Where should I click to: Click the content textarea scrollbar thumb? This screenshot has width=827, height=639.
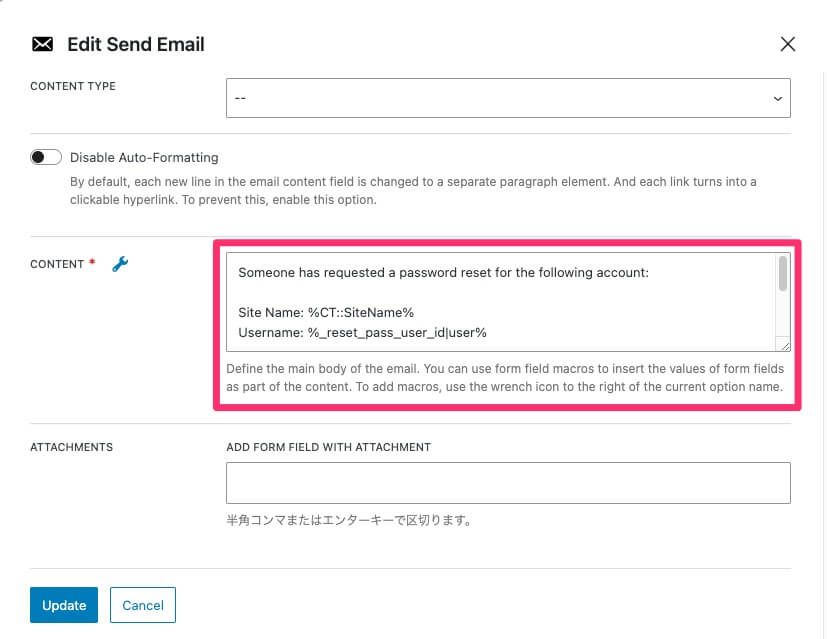[x=782, y=274]
